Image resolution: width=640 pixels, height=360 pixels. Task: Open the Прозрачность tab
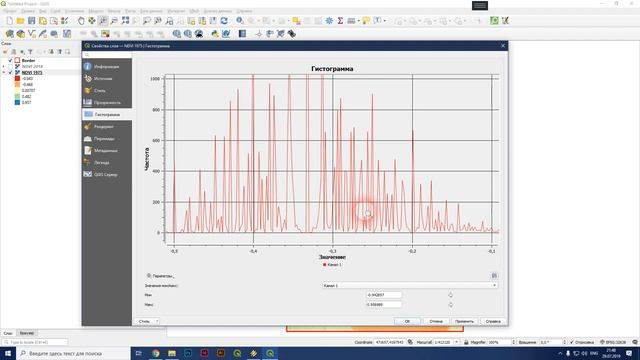coord(107,102)
